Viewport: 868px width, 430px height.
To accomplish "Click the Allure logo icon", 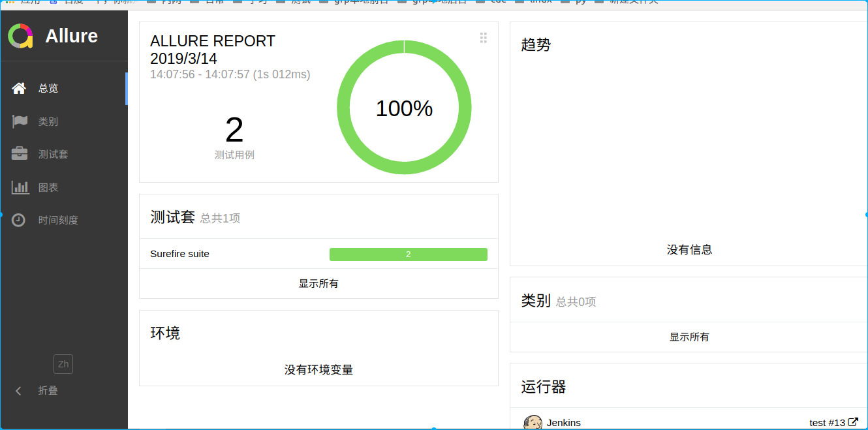I will (x=20, y=36).
